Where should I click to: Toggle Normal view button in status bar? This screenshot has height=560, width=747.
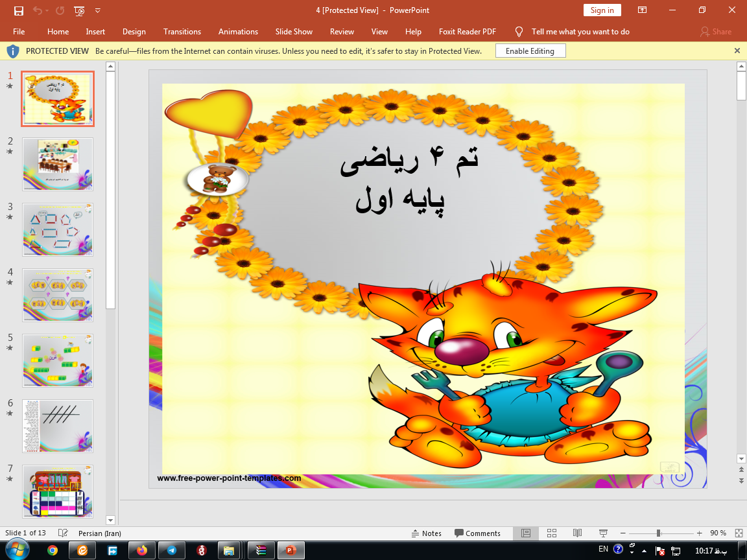point(526,533)
